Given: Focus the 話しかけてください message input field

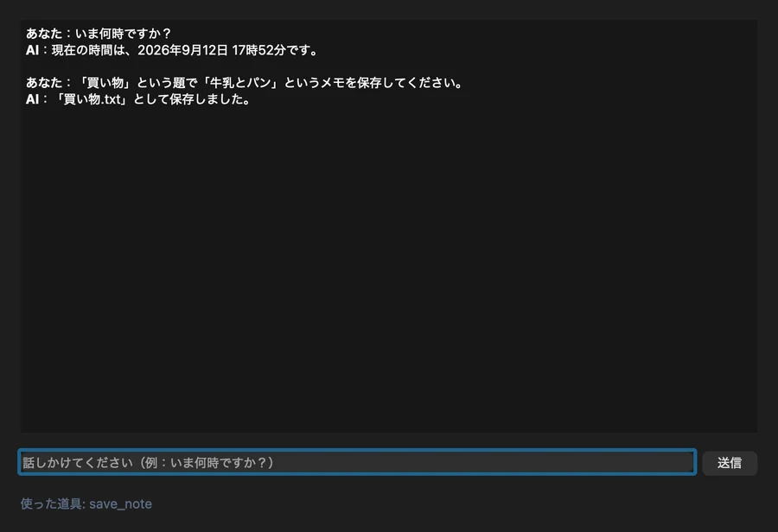Looking at the screenshot, I should point(357,462).
